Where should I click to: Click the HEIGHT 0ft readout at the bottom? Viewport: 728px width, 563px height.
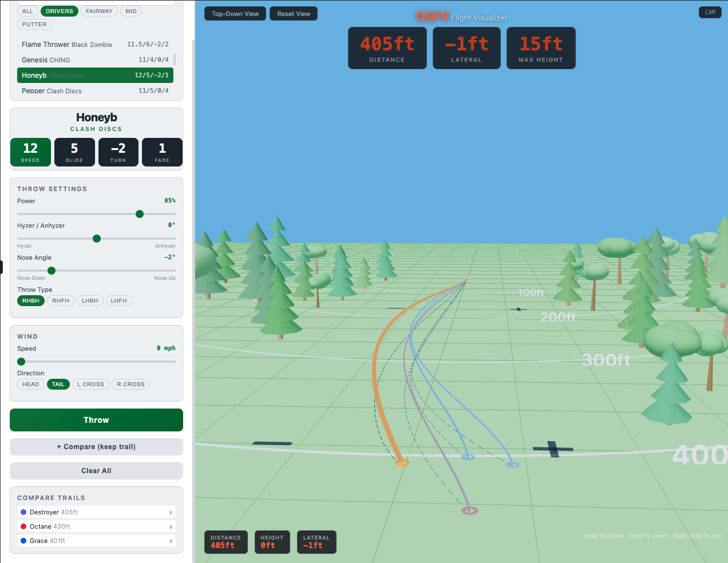pos(272,542)
